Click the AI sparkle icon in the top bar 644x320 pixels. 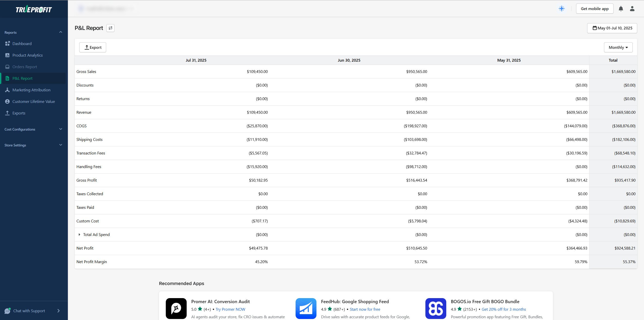tap(562, 8)
